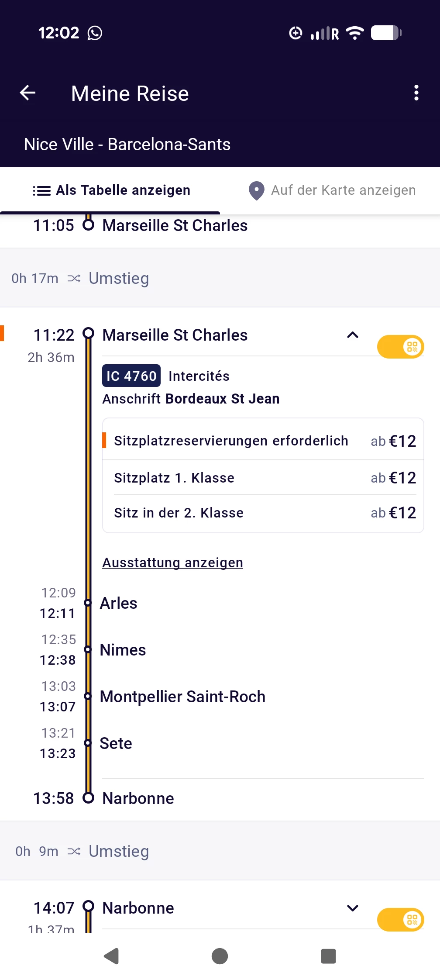Tap the back arrow icon
This screenshot has width=440, height=980.
pyautogui.click(x=28, y=93)
